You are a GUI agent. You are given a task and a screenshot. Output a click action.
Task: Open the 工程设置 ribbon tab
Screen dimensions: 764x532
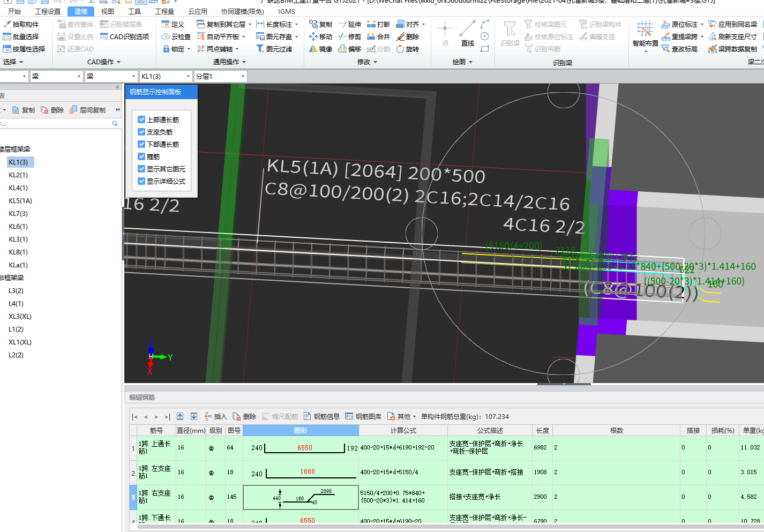click(48, 11)
